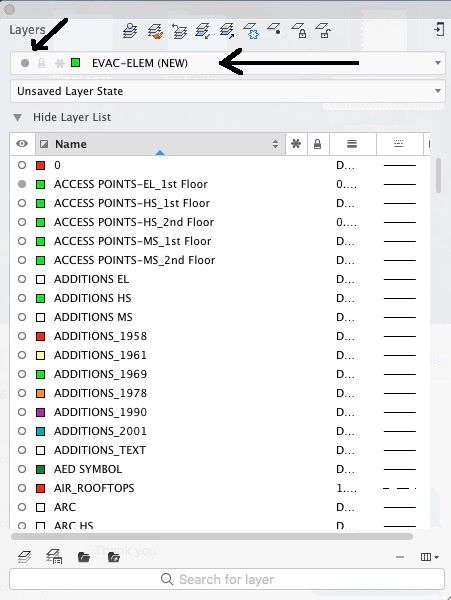The height and width of the screenshot is (600, 451).
Task: Select the ARC layer row
Action: click(x=220, y=507)
